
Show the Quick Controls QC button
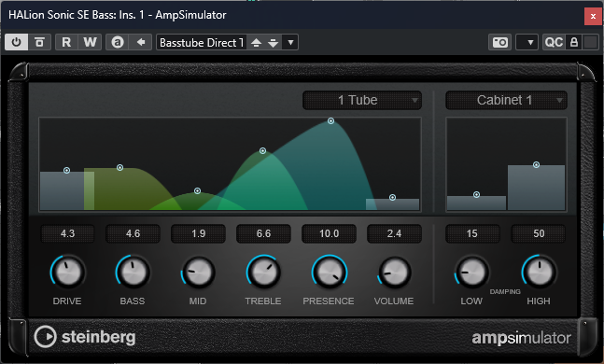(x=554, y=42)
